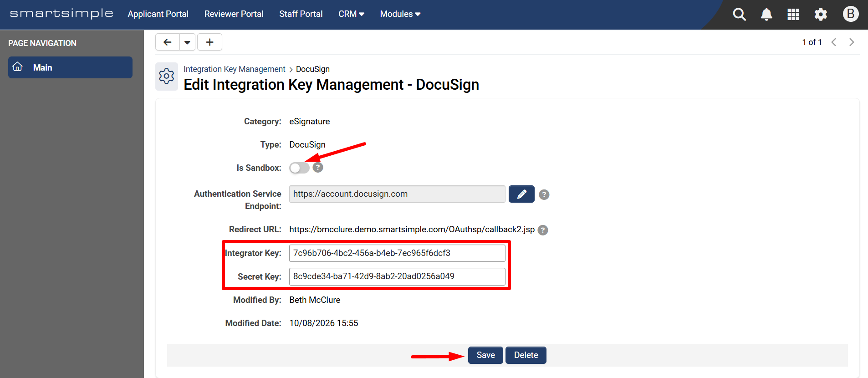
Task: Show help for Redirect URL
Action: click(543, 230)
